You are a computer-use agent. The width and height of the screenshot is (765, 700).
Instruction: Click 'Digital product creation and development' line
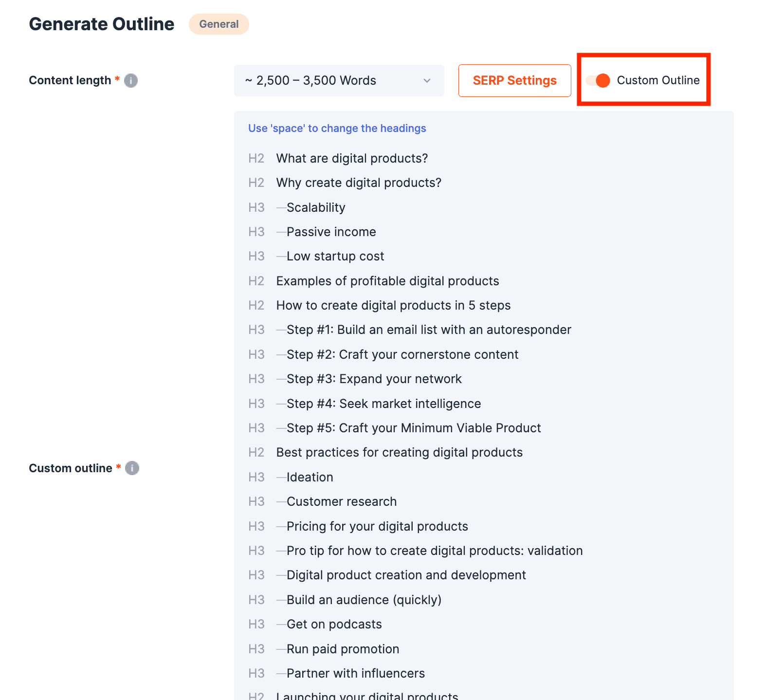(406, 575)
